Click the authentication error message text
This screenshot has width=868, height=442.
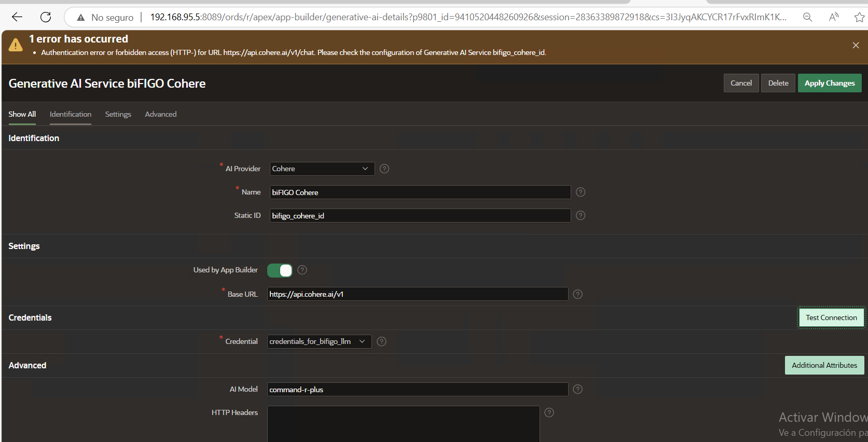294,52
